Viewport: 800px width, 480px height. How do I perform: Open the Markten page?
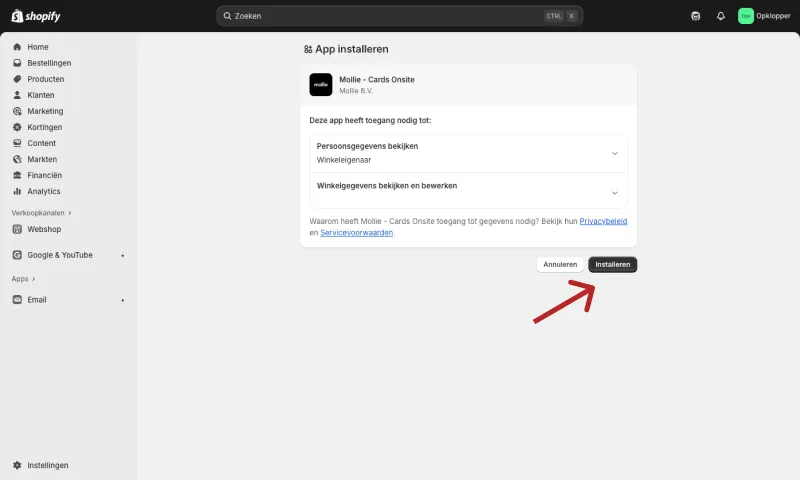(42, 159)
